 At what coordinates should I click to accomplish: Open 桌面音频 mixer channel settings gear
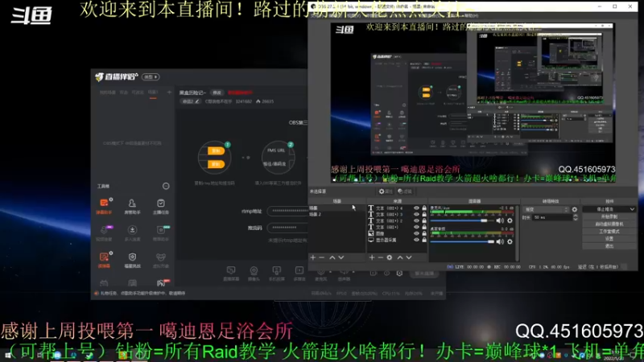(x=510, y=242)
